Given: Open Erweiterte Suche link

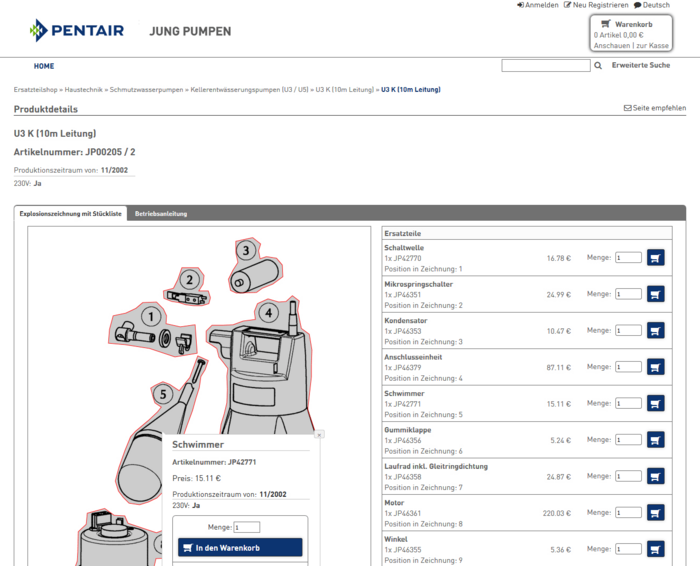Looking at the screenshot, I should coord(641,66).
